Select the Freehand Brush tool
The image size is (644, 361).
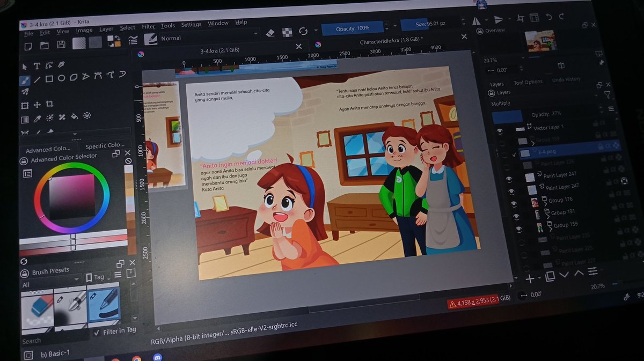[x=25, y=79]
